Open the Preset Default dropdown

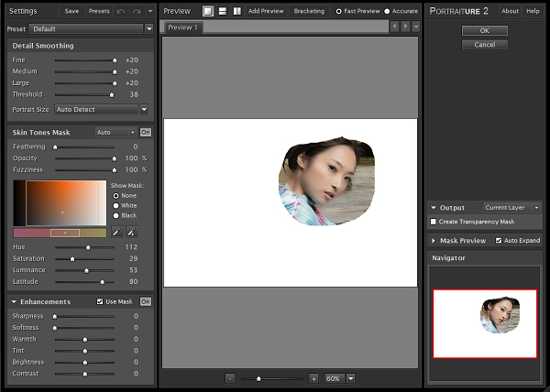tap(92, 28)
